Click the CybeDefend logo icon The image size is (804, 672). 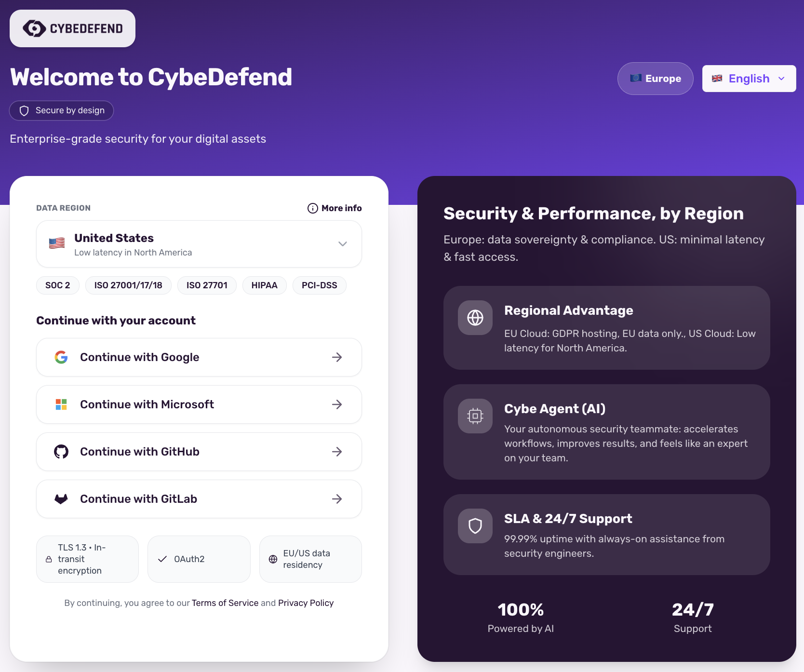point(34,28)
